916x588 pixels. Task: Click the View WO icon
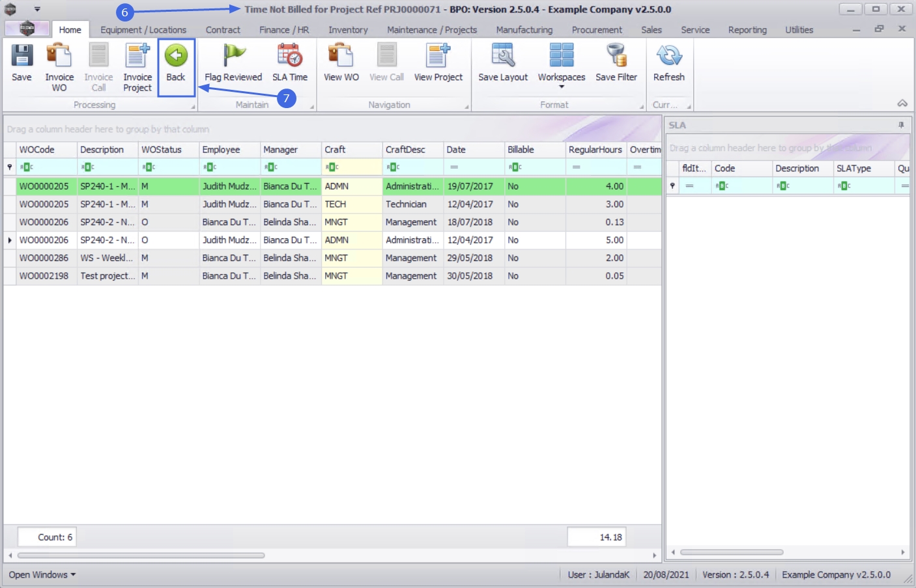click(341, 56)
